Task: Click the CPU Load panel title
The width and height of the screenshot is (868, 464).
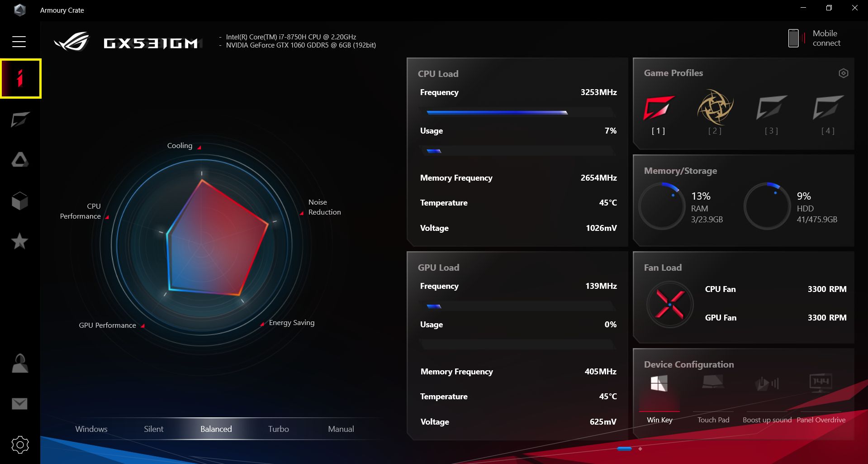Action: (x=438, y=74)
